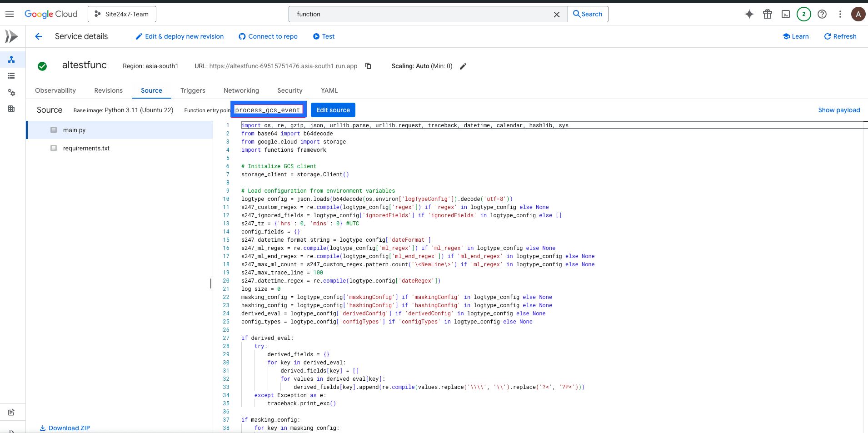Activate the Cloud Shell terminal icon
868x433 pixels.
786,14
